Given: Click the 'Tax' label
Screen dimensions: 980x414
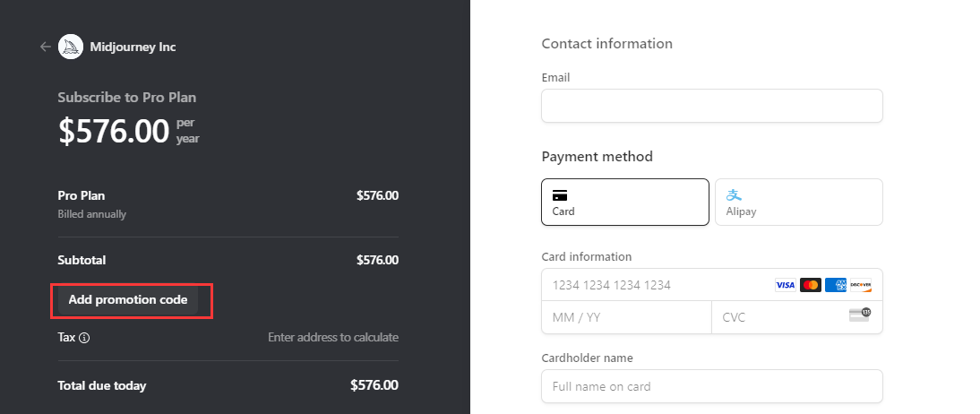Looking at the screenshot, I should 66,338.
